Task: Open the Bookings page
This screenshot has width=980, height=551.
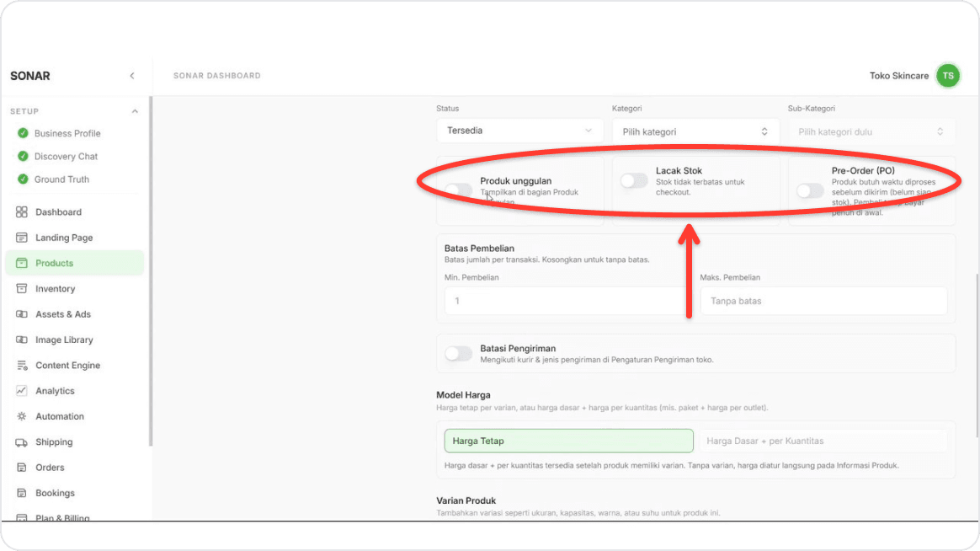Action: pyautogui.click(x=55, y=493)
